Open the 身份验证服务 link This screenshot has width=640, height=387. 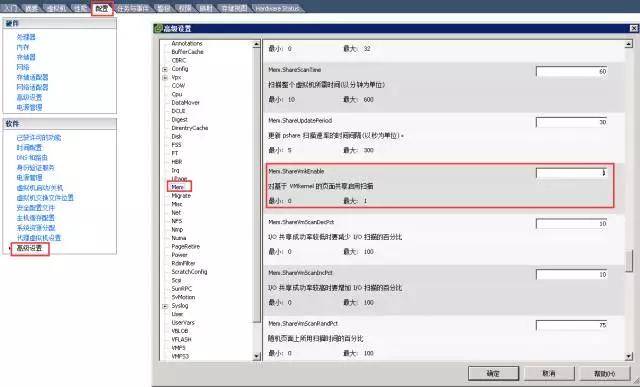pos(36,167)
